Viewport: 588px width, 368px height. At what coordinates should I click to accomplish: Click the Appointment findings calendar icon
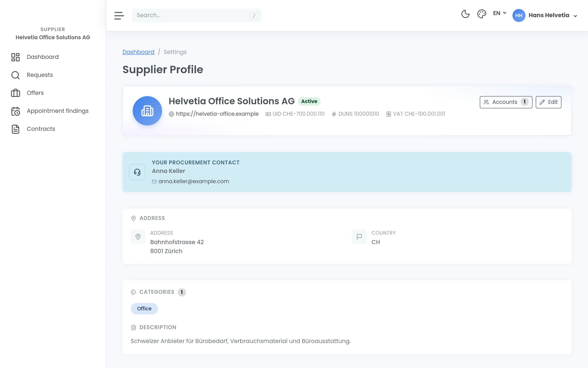(x=16, y=111)
